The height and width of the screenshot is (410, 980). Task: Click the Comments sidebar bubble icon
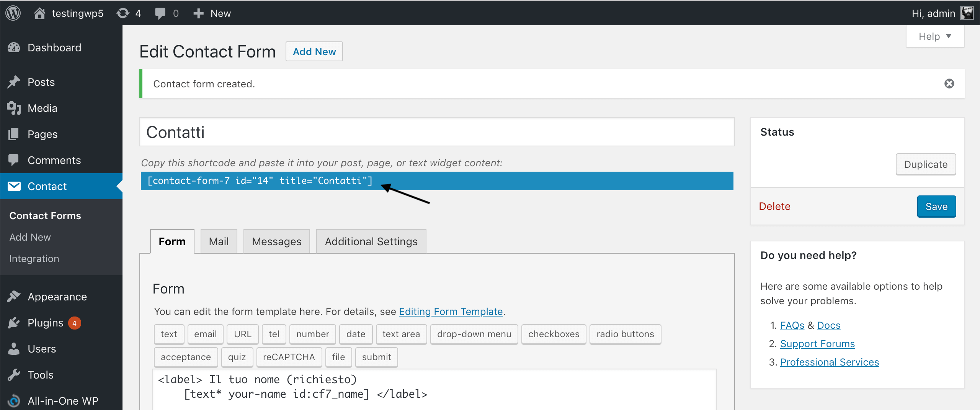[14, 160]
